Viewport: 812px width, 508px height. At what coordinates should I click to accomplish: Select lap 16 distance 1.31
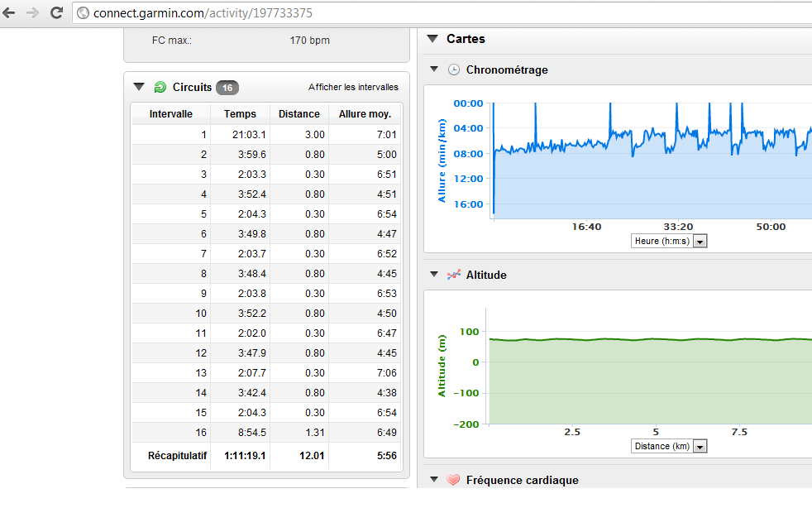pyautogui.click(x=315, y=433)
